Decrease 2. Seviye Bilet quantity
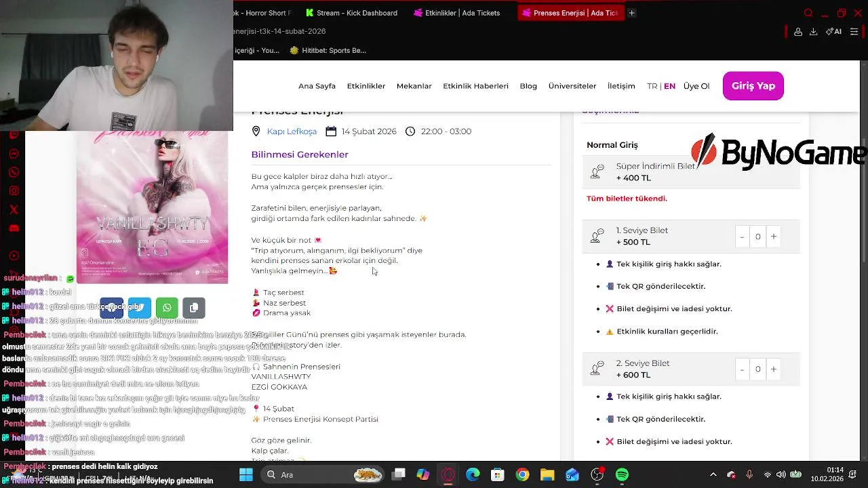 [x=742, y=369]
